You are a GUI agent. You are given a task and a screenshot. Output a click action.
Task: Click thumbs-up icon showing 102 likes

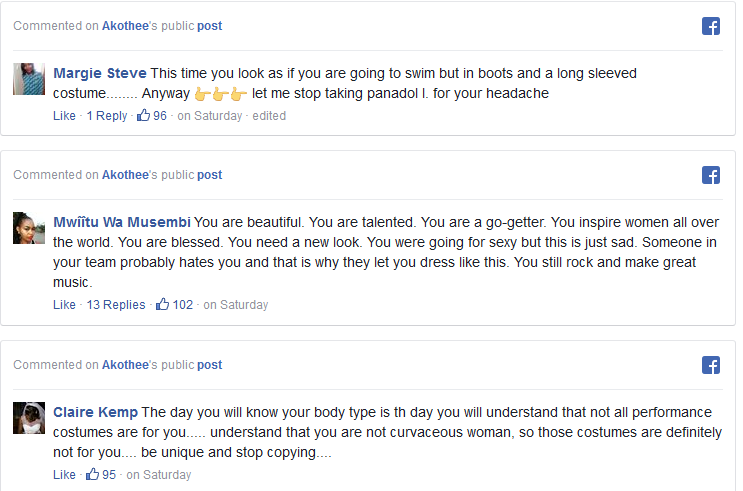[x=163, y=305]
